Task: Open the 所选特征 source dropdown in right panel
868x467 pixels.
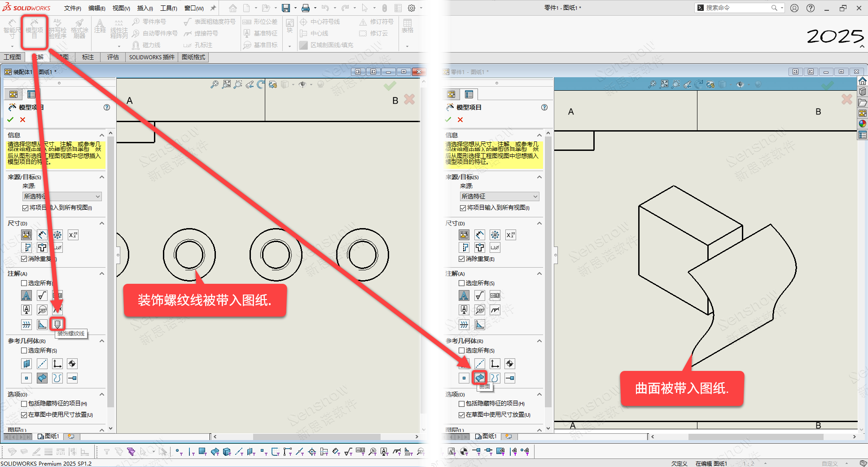Action: 499,196
